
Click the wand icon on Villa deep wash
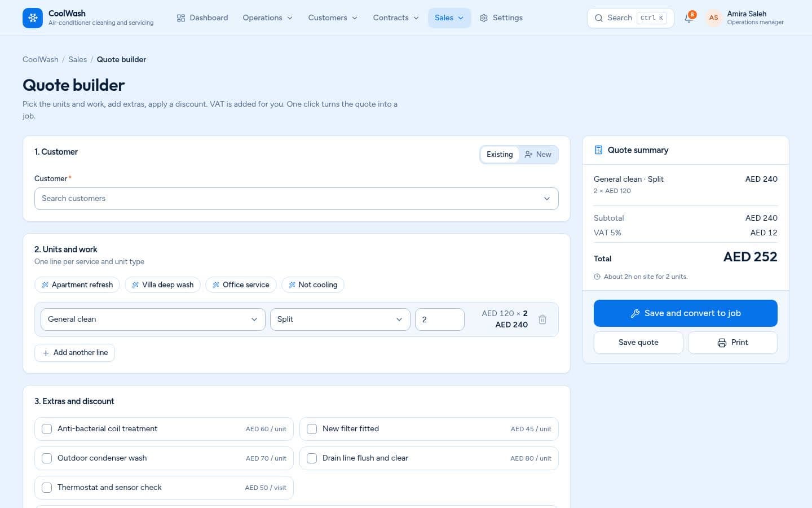pos(135,285)
